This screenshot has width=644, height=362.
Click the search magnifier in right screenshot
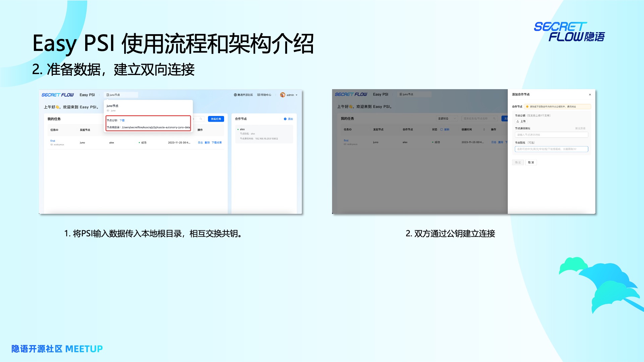pyautogui.click(x=494, y=118)
